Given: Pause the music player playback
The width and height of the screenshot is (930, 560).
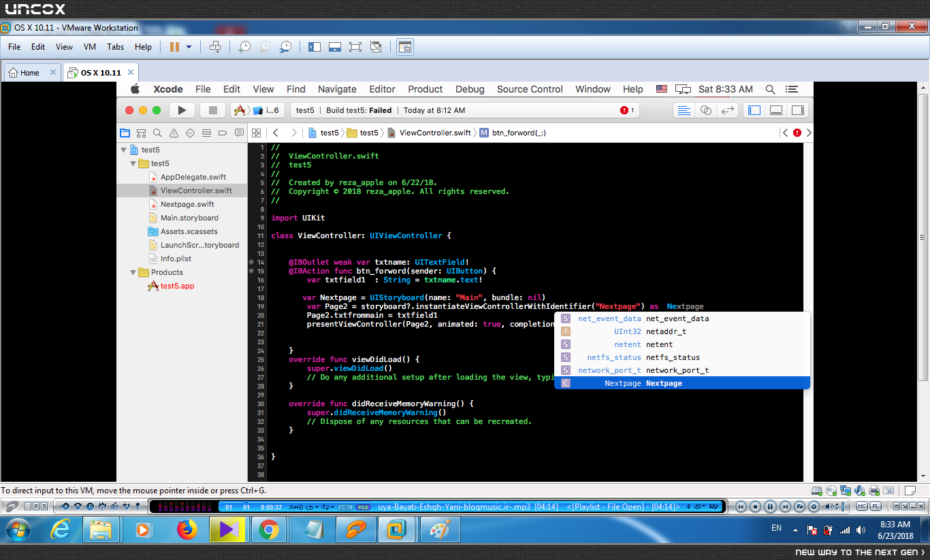Looking at the screenshot, I should click(770, 506).
